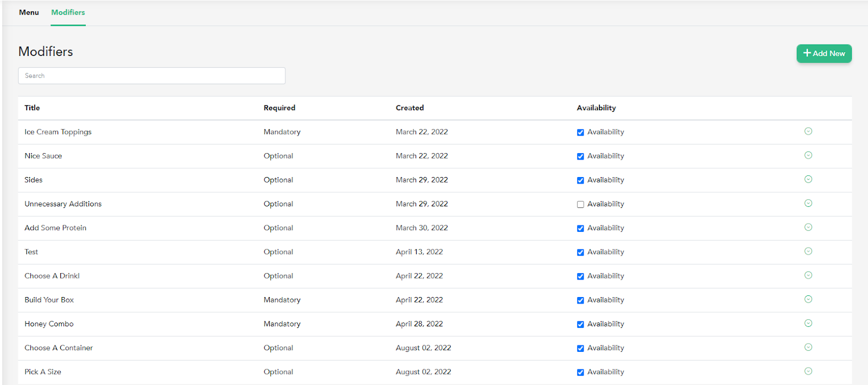Click the Modifiers page heading
This screenshot has height=385, width=868.
pyautogui.click(x=46, y=52)
